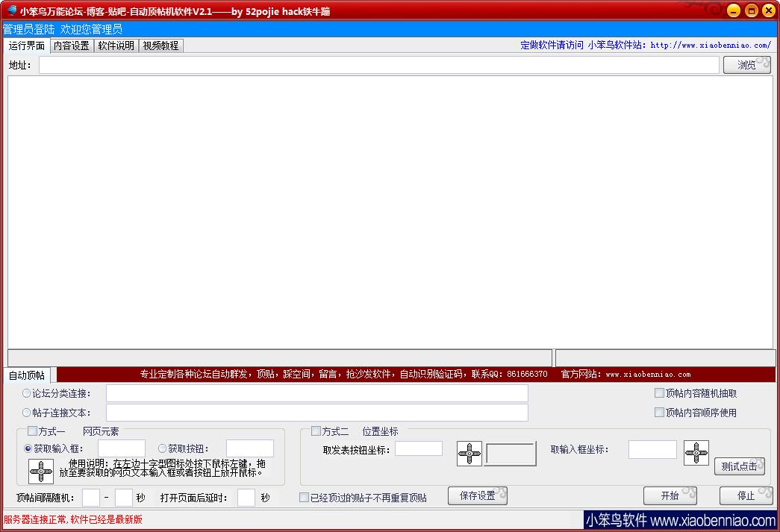This screenshot has width=780, height=532.
Task: Enable the 顶帖内容随机抽取 checkbox
Action: click(x=659, y=393)
